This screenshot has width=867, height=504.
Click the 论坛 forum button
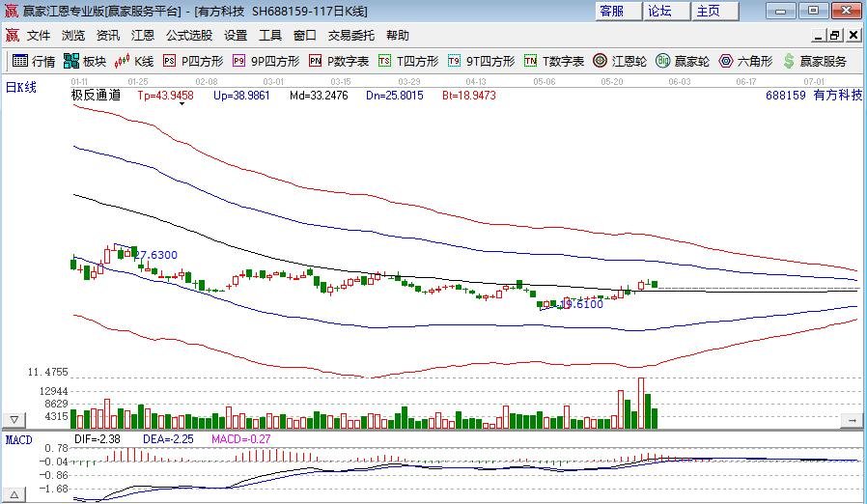tap(666, 11)
